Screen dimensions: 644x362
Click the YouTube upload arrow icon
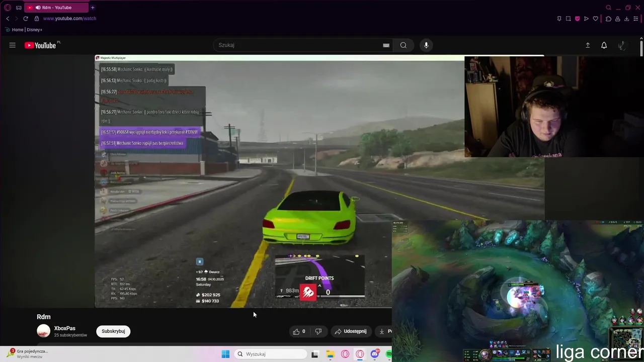588,45
